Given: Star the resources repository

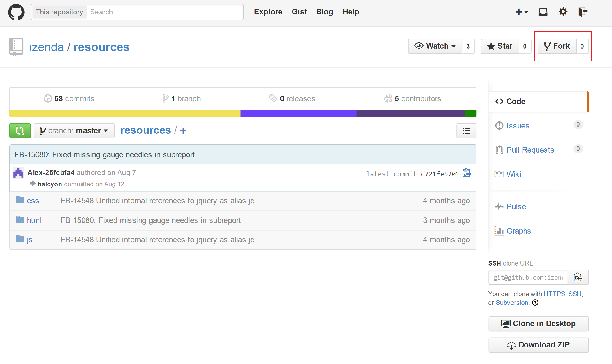Looking at the screenshot, I should (x=500, y=46).
